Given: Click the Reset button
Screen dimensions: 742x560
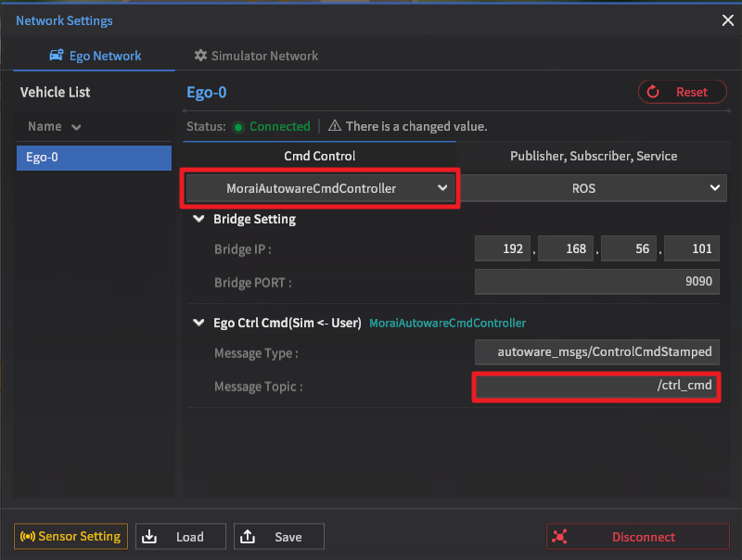Looking at the screenshot, I should [x=683, y=92].
